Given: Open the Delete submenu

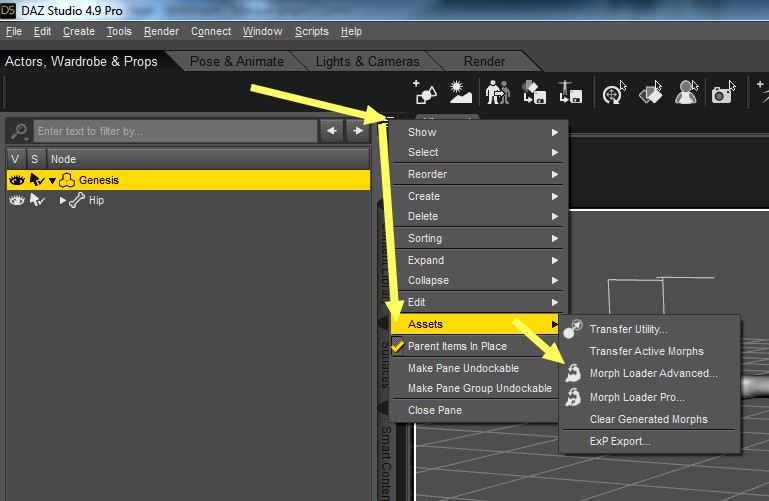Looking at the screenshot, I should tap(479, 216).
